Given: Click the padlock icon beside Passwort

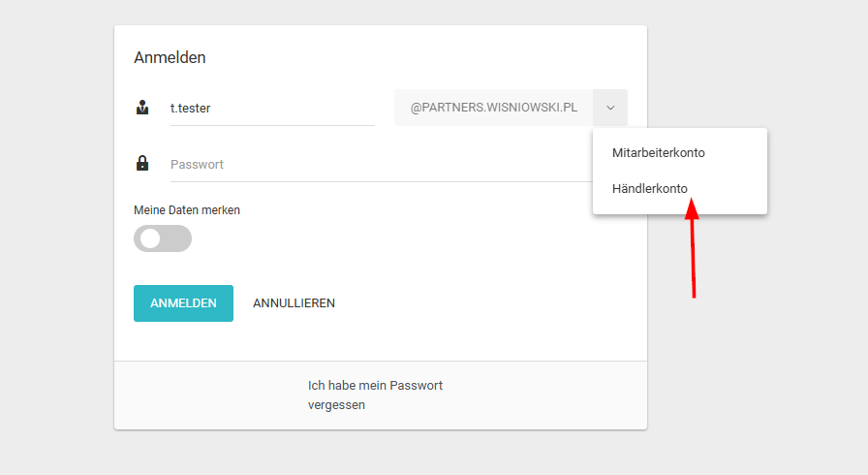Looking at the screenshot, I should [142, 163].
